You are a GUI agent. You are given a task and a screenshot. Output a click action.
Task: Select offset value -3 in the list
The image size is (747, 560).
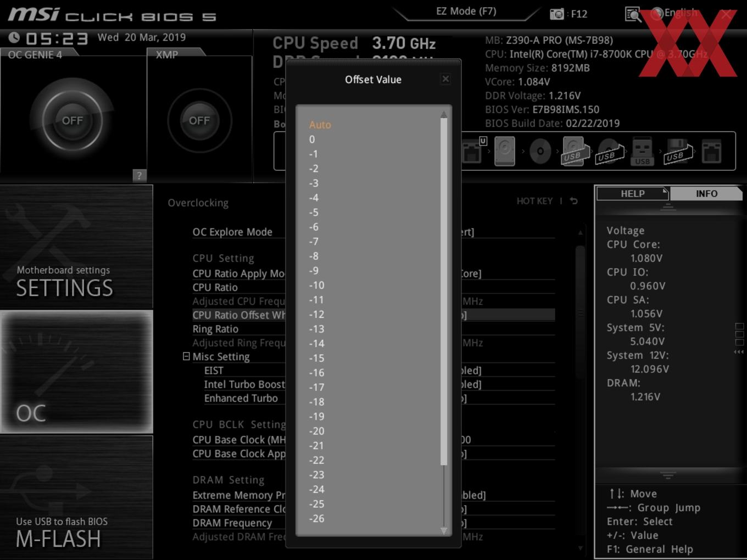coord(313,183)
